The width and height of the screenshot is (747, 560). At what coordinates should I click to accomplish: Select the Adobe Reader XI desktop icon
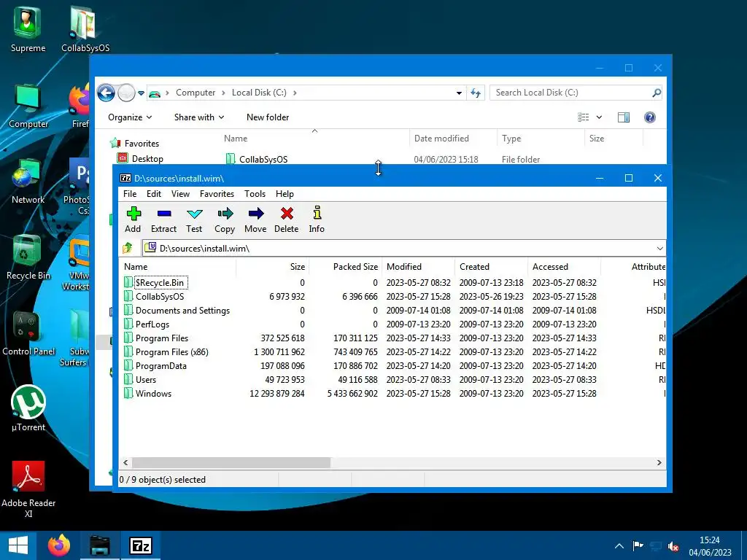(x=28, y=489)
